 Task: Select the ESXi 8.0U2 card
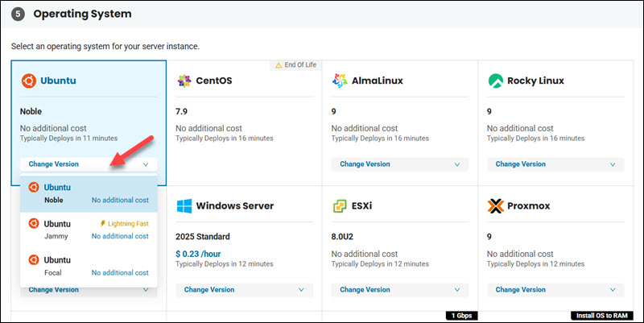tap(399, 248)
